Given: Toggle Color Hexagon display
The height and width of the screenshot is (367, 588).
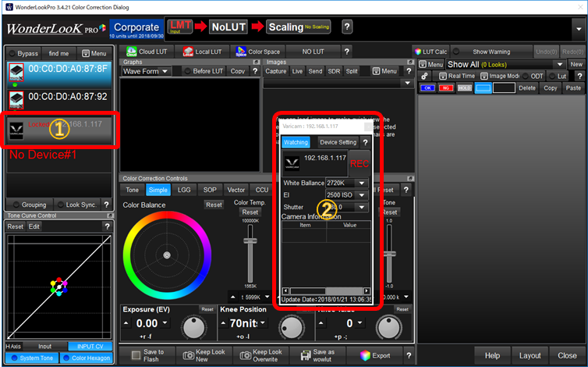Looking at the screenshot, I should point(87,358).
